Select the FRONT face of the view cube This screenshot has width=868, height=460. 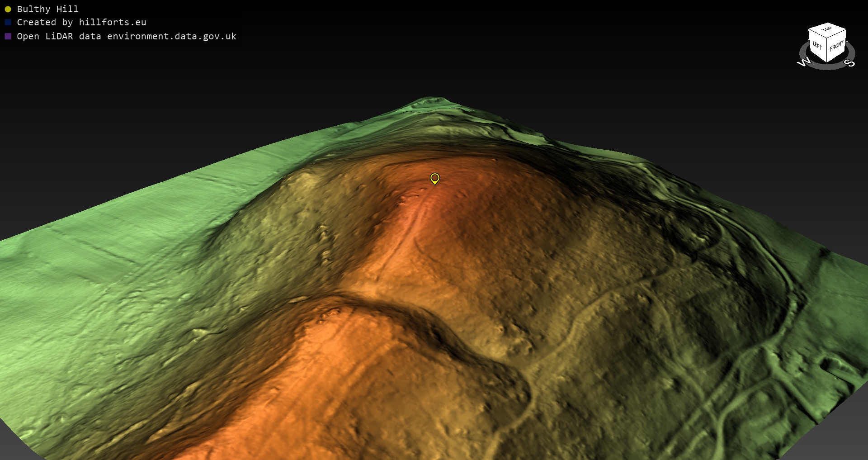pyautogui.click(x=836, y=46)
